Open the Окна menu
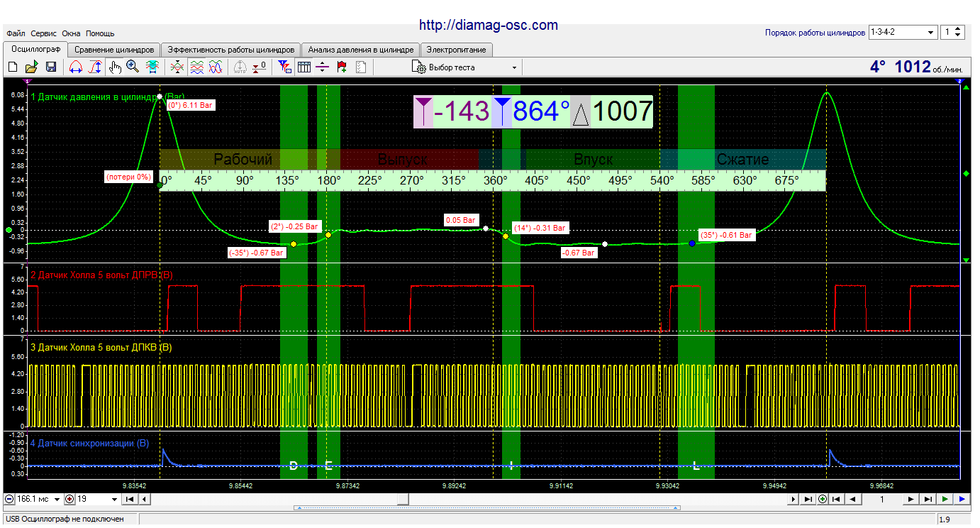Viewport: 980px width, 528px height. (71, 33)
